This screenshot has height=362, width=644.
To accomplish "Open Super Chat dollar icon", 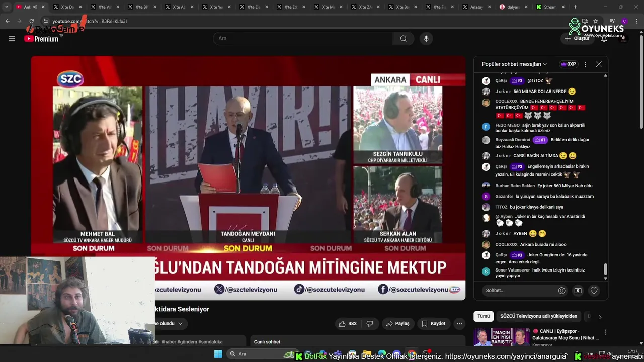I will pyautogui.click(x=578, y=290).
